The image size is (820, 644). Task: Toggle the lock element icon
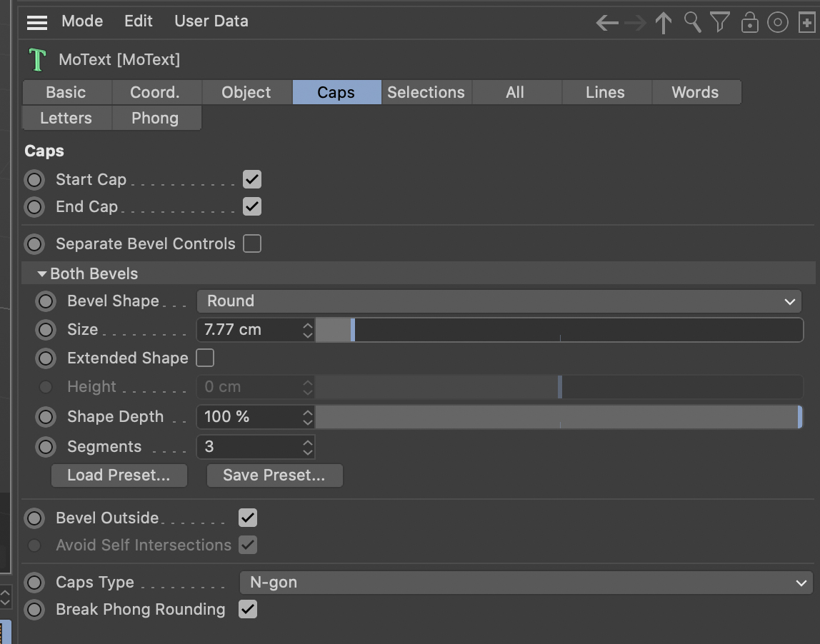point(749,24)
